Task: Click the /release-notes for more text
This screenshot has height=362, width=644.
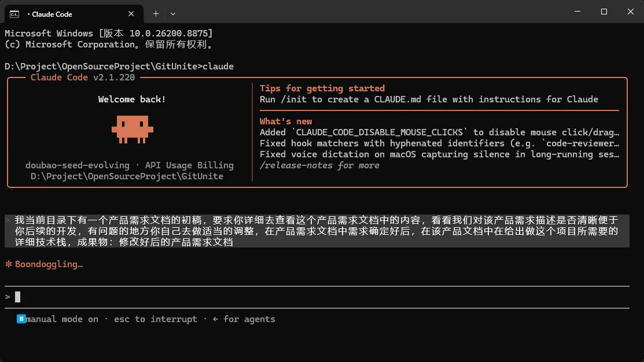Action: tap(319, 165)
